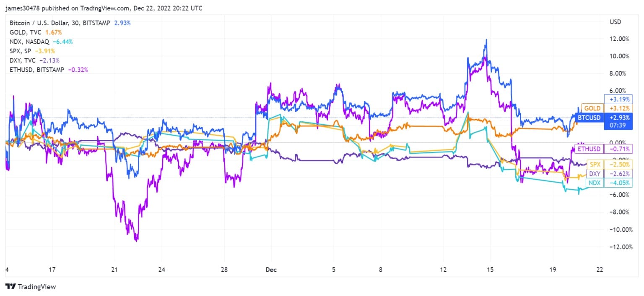
Task: Click the 12 date axis label
Action: click(x=444, y=270)
